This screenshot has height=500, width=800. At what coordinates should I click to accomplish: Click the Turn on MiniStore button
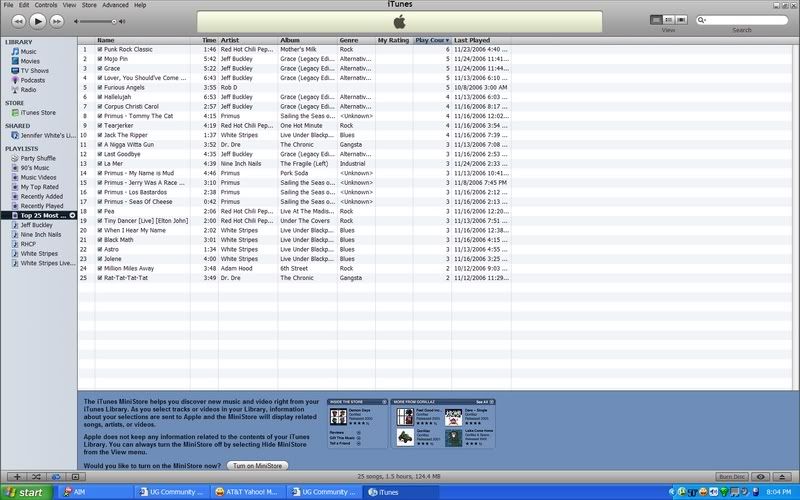(x=258, y=466)
